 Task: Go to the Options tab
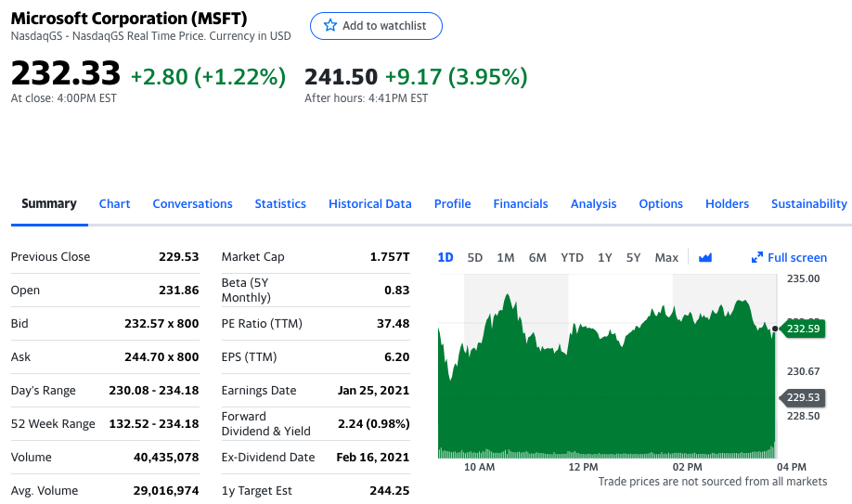click(661, 203)
